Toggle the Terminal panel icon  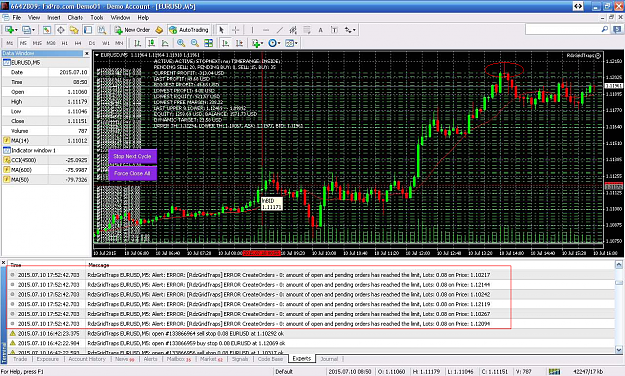click(x=88, y=30)
